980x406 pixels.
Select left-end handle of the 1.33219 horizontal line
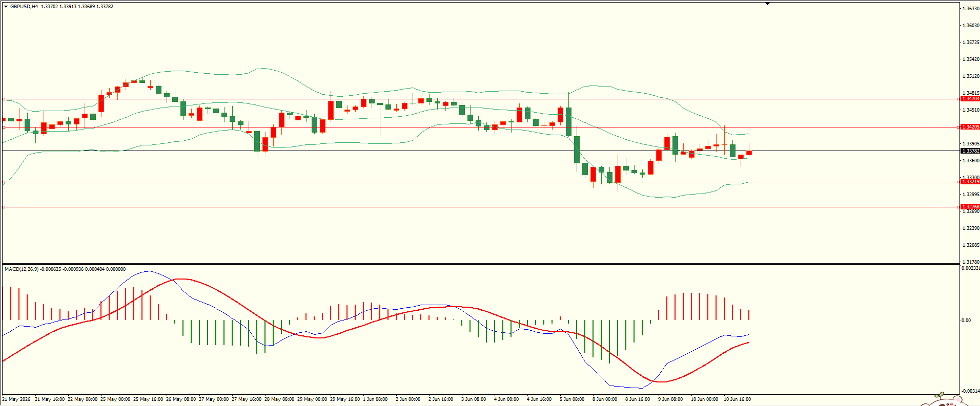click(x=4, y=182)
